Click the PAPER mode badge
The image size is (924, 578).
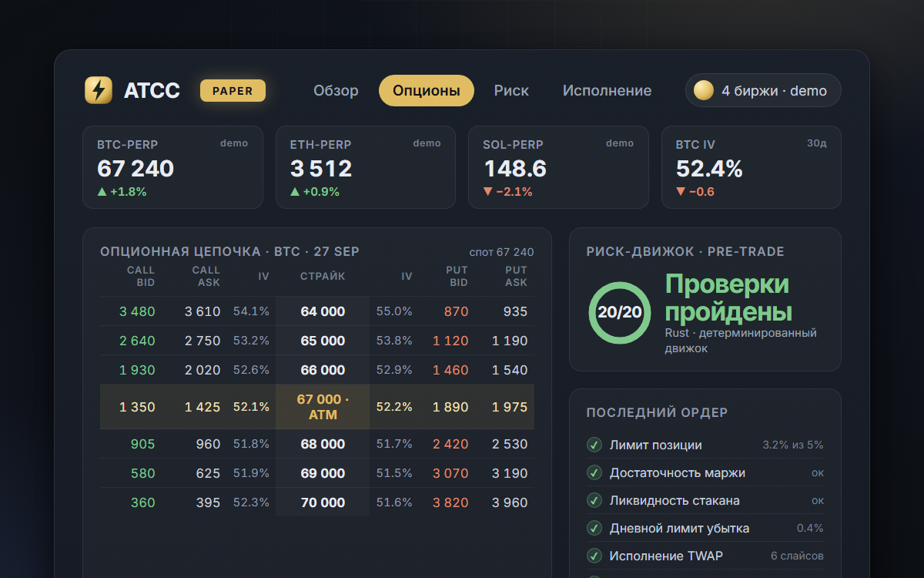[233, 90]
